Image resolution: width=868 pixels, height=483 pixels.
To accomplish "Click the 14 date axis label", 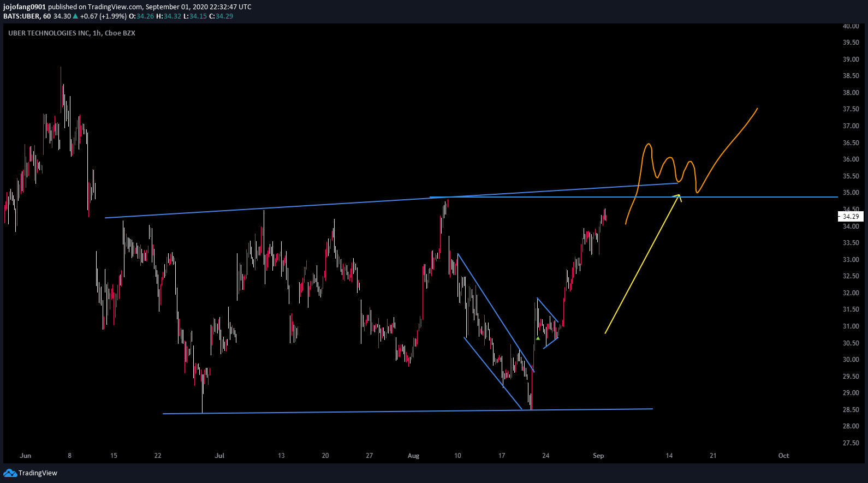I will [669, 456].
